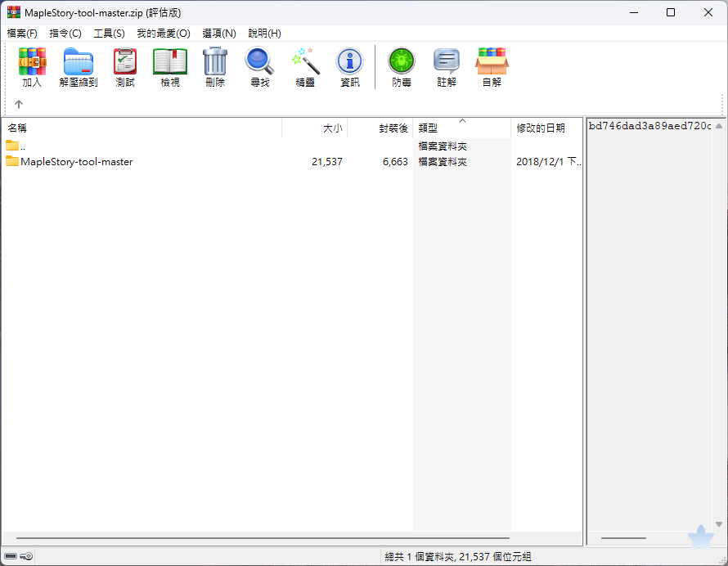Viewport: 728px width, 566px height.
Task: Click the 測試 (Test) toolbar icon
Action: pyautogui.click(x=125, y=66)
